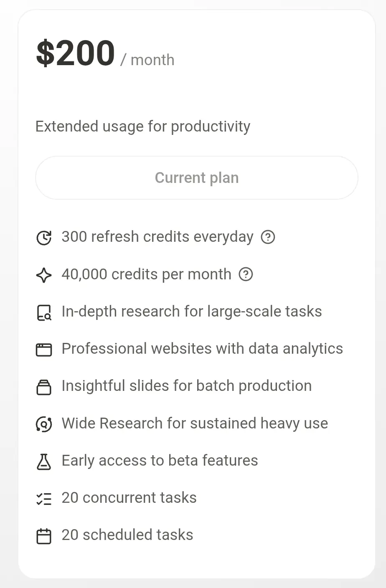Click '20 scheduled tasks' feature text
The width and height of the screenshot is (386, 588).
pos(127,535)
